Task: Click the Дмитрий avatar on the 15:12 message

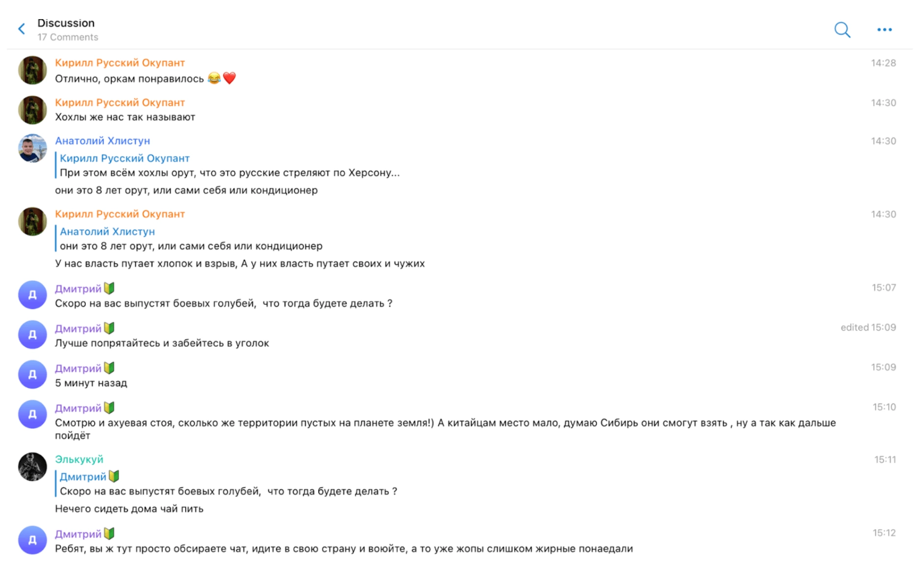Action: (x=32, y=540)
